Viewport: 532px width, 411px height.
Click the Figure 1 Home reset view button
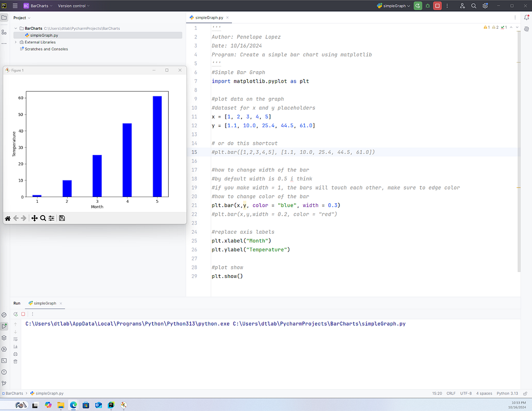click(x=8, y=218)
